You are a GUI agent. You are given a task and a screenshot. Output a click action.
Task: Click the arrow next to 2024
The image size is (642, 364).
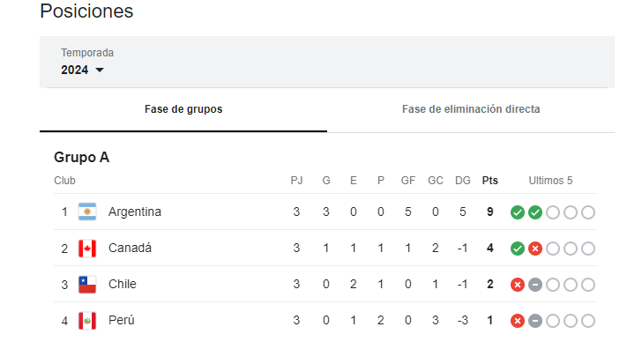click(x=100, y=70)
